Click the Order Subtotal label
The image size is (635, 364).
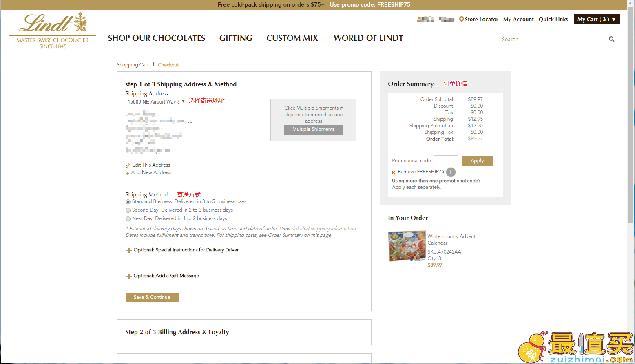[x=437, y=99]
